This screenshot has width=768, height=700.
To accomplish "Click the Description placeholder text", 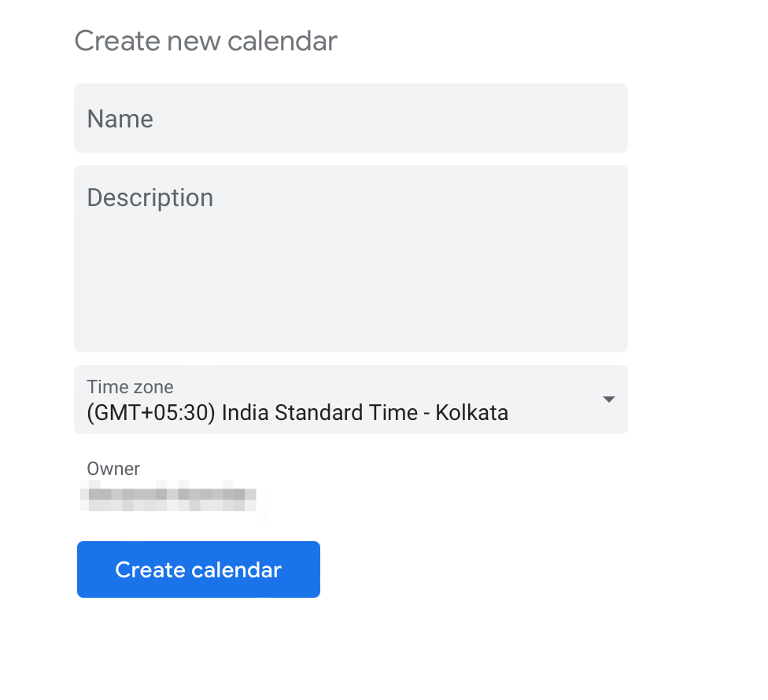I will point(150,197).
